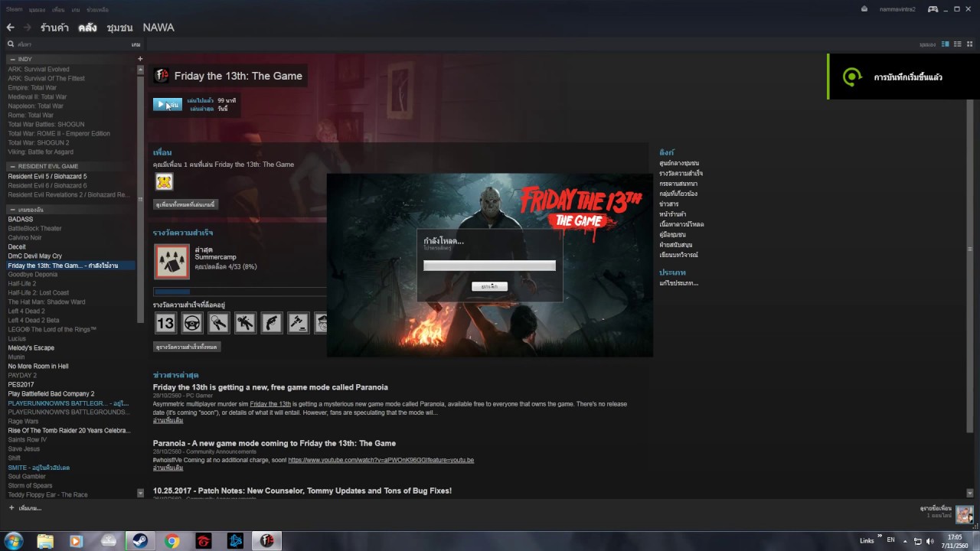The height and width of the screenshot is (551, 980).
Task: Collapse the third games category below Resident Evil
Action: tap(12, 210)
